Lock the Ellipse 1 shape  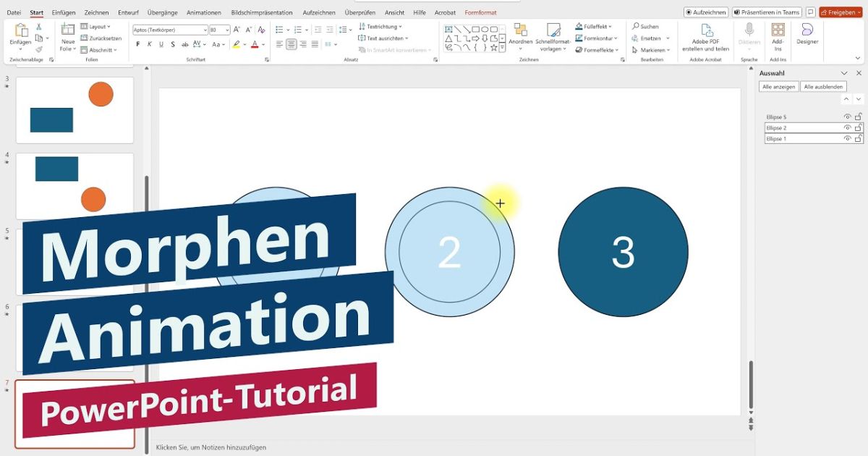[856, 138]
